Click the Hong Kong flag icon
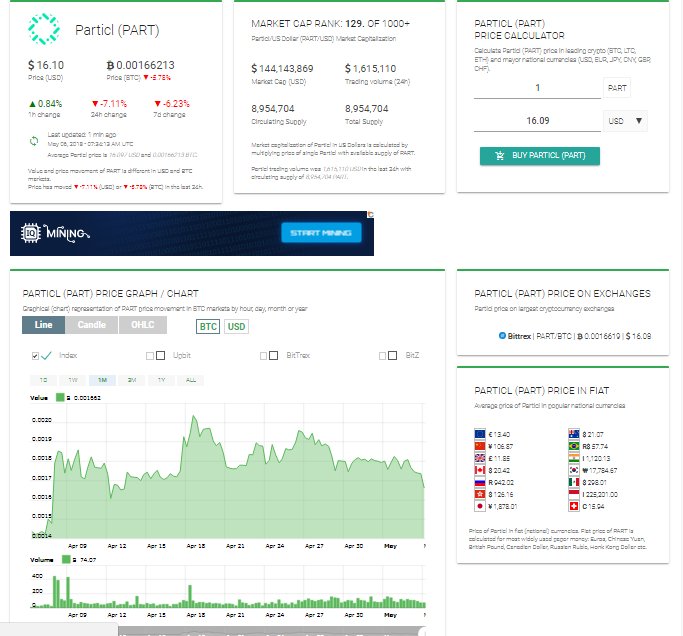Image resolution: width=683 pixels, height=636 pixels. (x=480, y=494)
